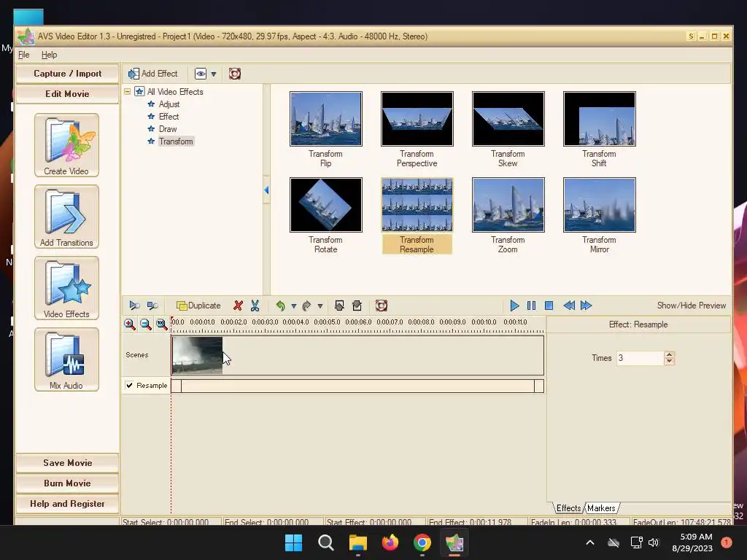Open the Help menu
747x560 pixels.
pos(49,55)
